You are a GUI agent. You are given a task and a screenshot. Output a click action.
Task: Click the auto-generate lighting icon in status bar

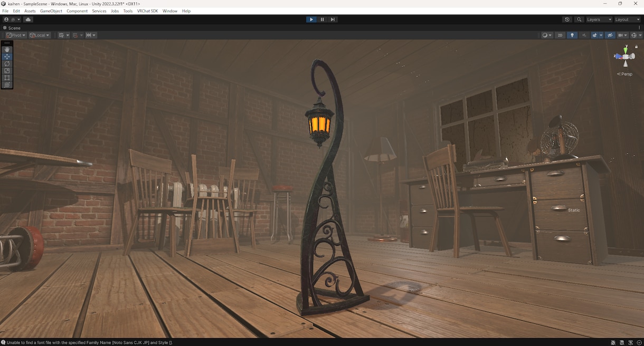pyautogui.click(x=631, y=342)
